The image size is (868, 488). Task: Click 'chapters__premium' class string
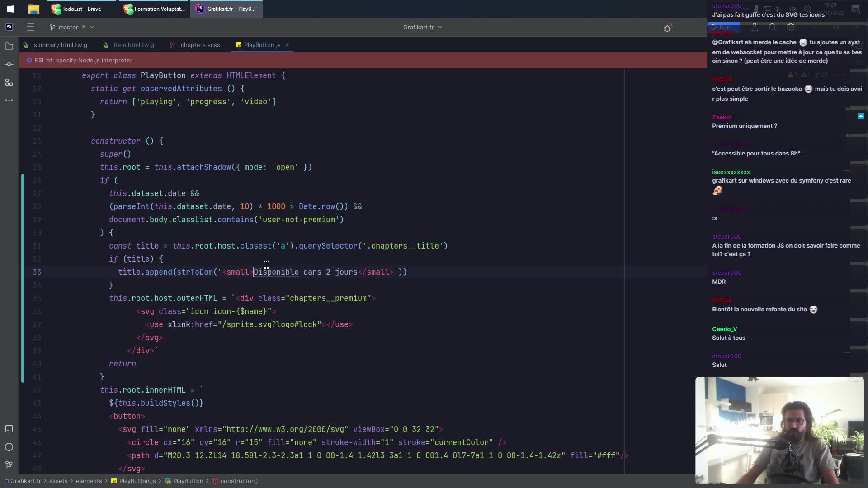coord(328,298)
